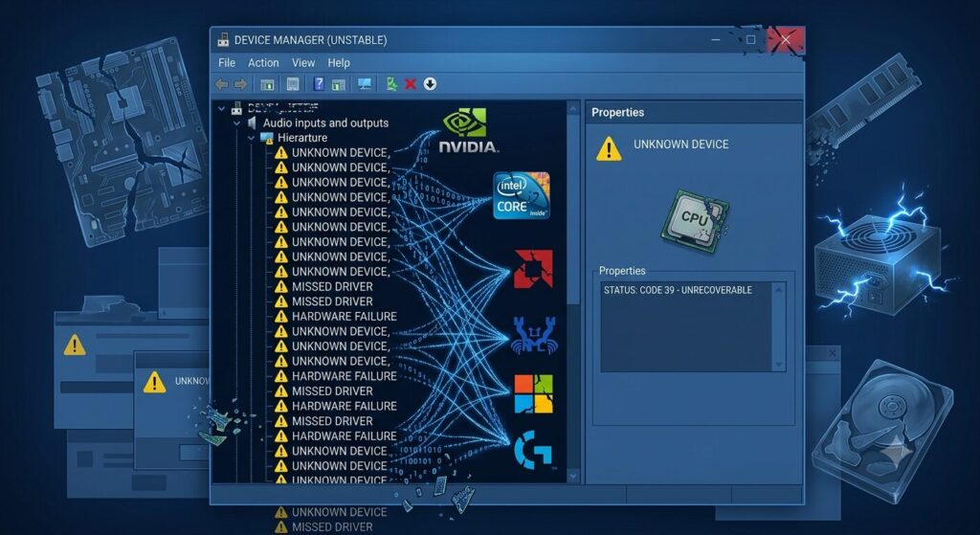Open the Help menu
The image size is (980, 535).
coord(339,62)
